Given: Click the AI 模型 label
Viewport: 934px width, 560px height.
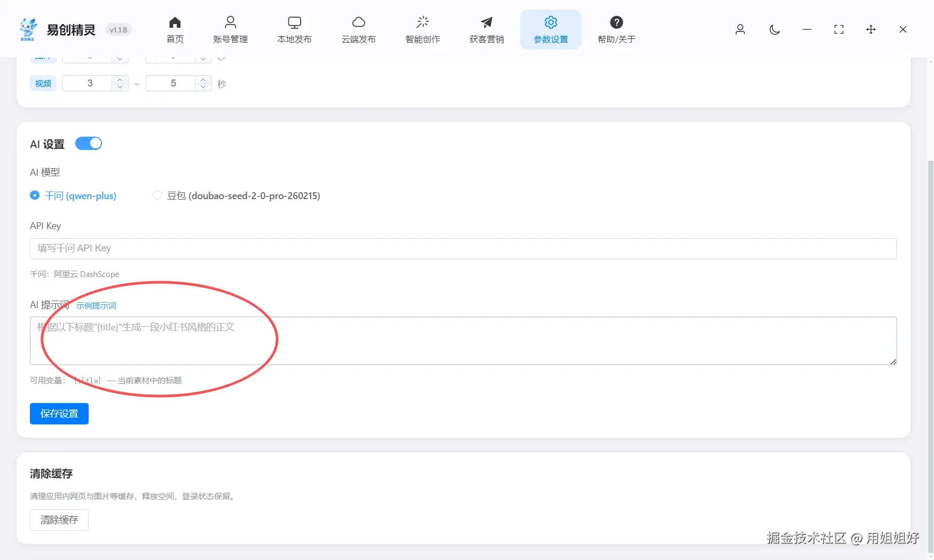Looking at the screenshot, I should [45, 172].
